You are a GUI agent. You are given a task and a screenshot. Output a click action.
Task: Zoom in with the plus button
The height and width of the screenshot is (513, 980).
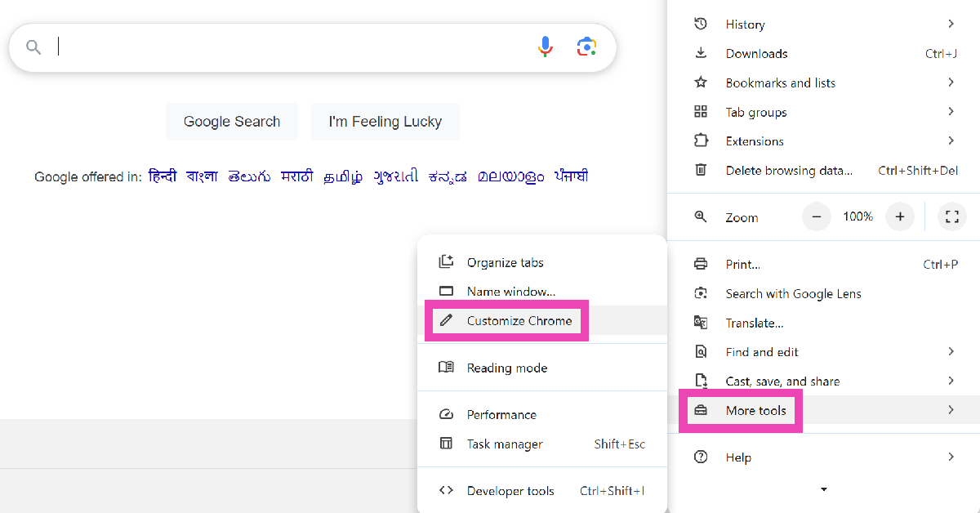(x=900, y=216)
